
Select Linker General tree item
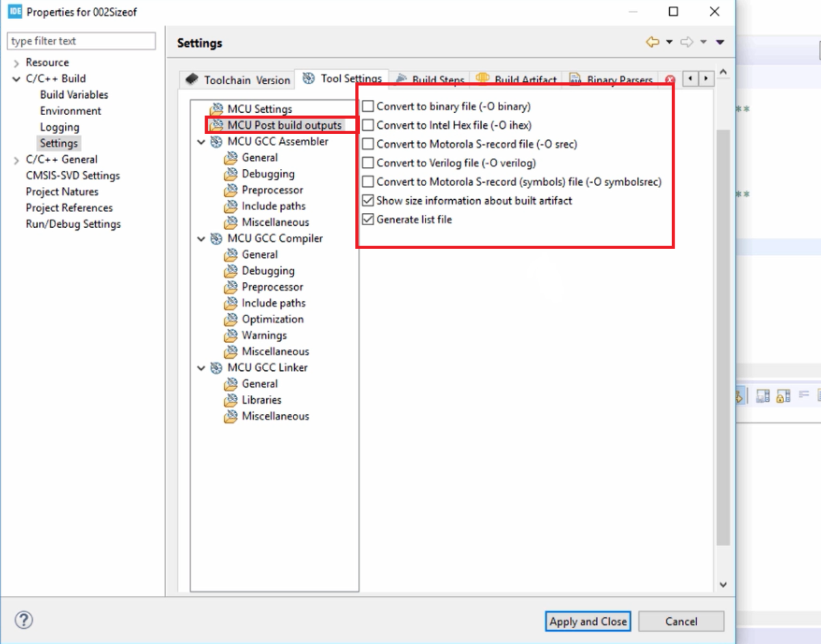click(259, 384)
